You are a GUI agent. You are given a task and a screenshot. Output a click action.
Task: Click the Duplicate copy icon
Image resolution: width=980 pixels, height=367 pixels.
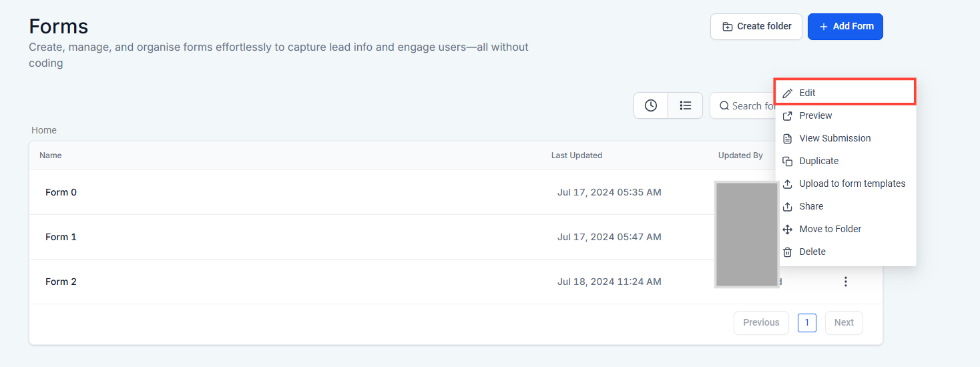click(x=788, y=161)
